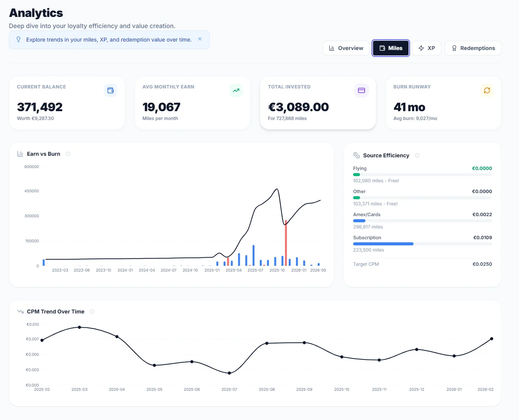Click the refresh icon on Burn Runway card
Screen dimensions: 519x420
click(x=487, y=90)
